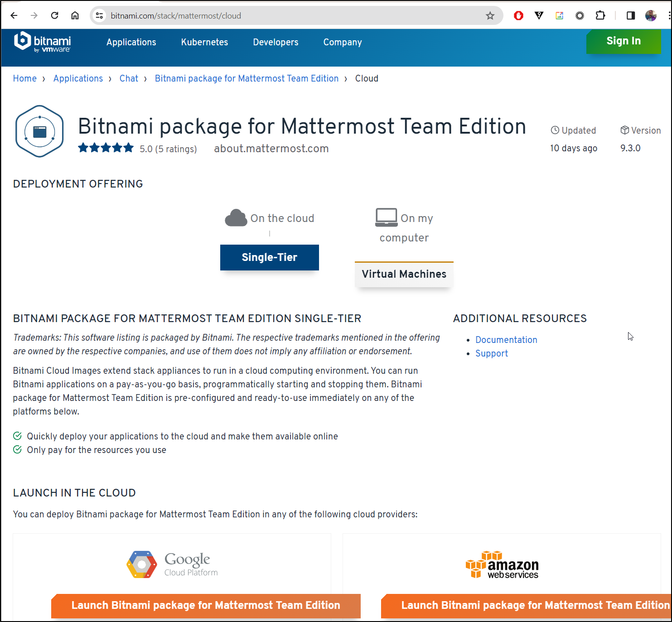Click the Mattermost hexagon package icon
672x622 pixels.
tap(39, 131)
